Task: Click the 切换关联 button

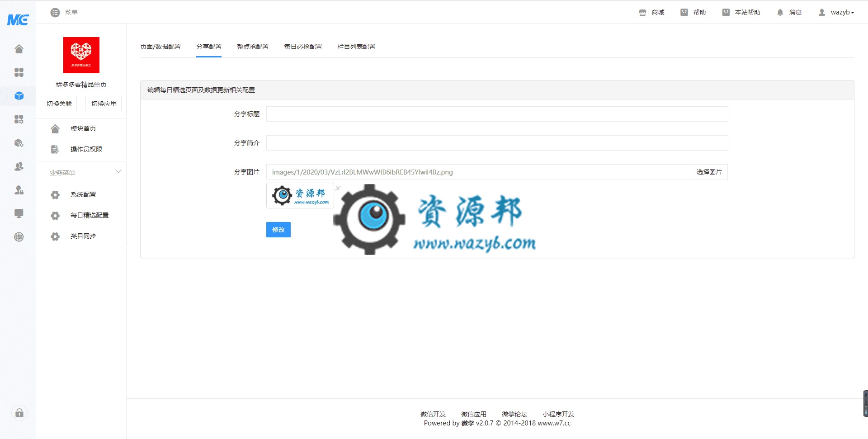Action: coord(59,104)
